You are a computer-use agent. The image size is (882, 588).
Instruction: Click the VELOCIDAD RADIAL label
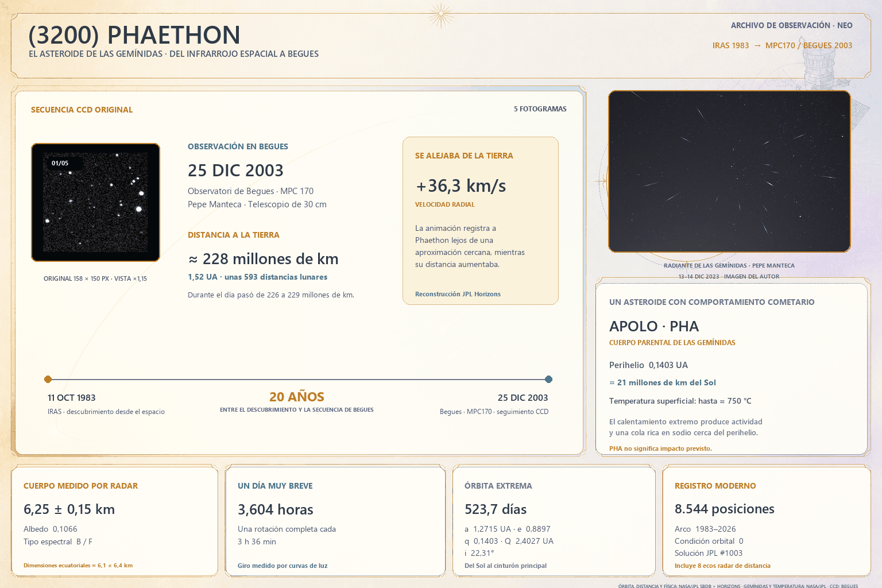(x=445, y=204)
